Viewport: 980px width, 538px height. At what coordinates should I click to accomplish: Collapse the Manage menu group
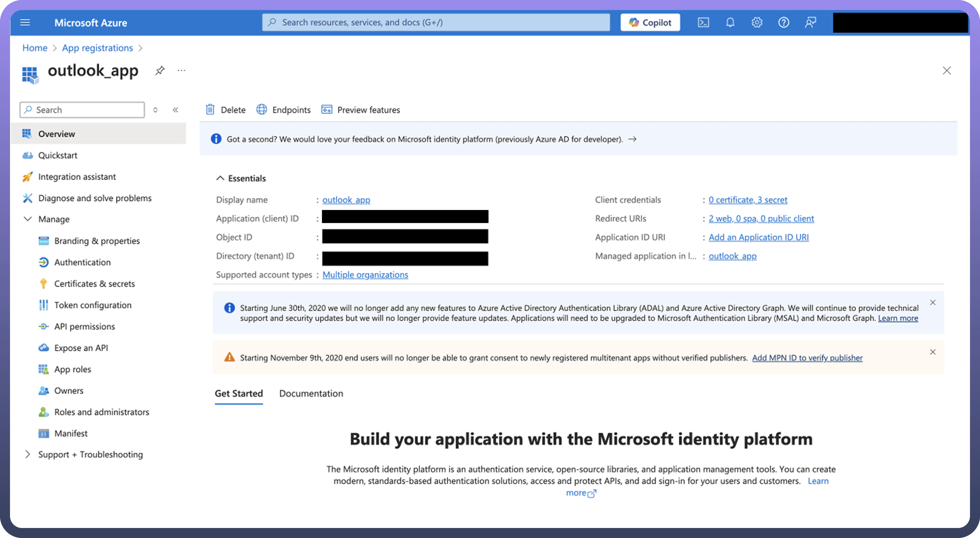click(x=28, y=219)
